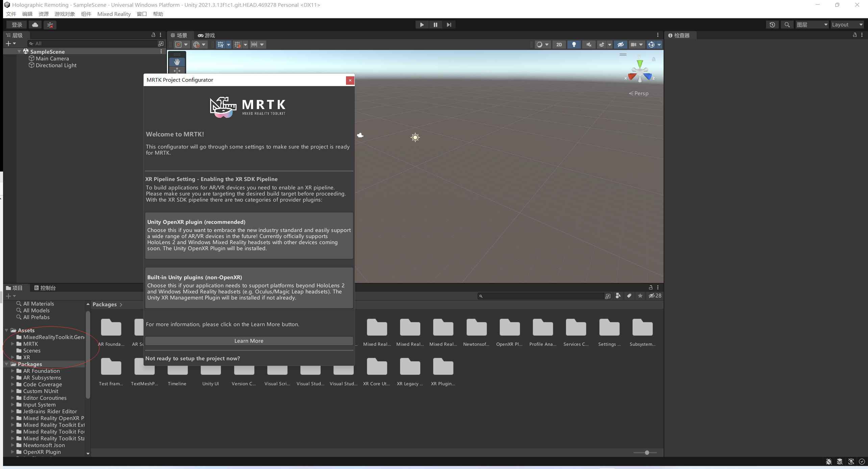Toggle 2D view mode

[559, 45]
